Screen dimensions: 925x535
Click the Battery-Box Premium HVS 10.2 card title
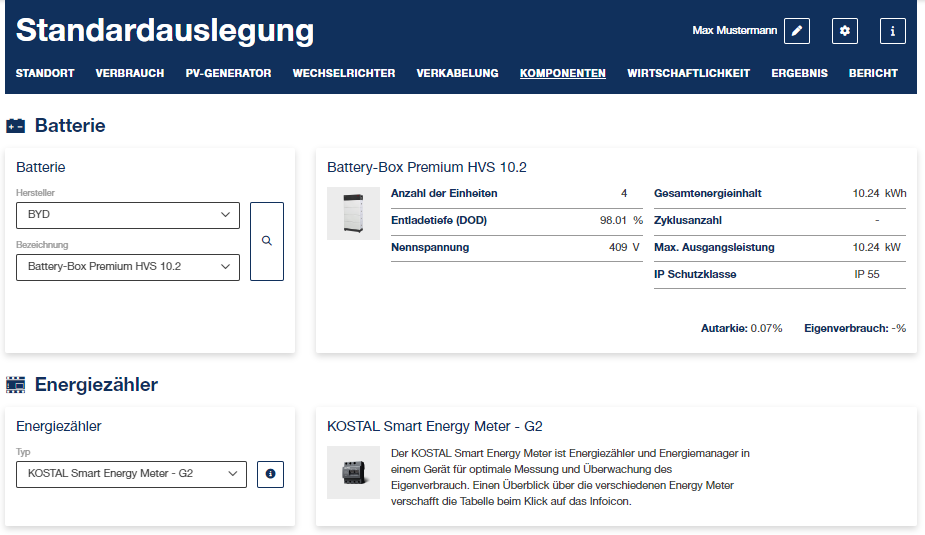tap(427, 168)
